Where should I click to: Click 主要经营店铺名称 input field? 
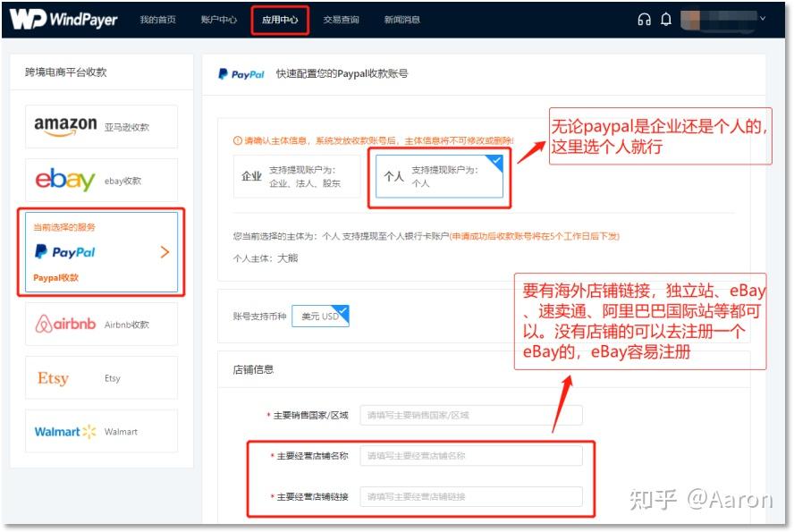click(471, 456)
